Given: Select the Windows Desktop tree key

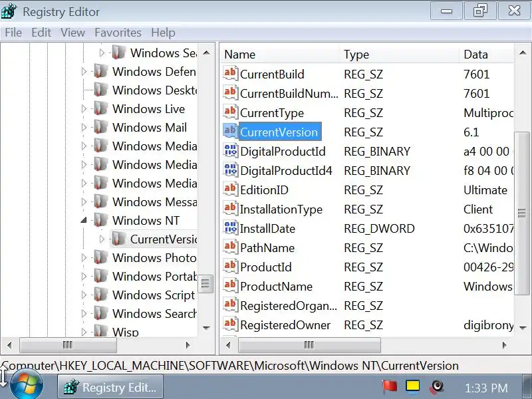Looking at the screenshot, I should point(154,90).
